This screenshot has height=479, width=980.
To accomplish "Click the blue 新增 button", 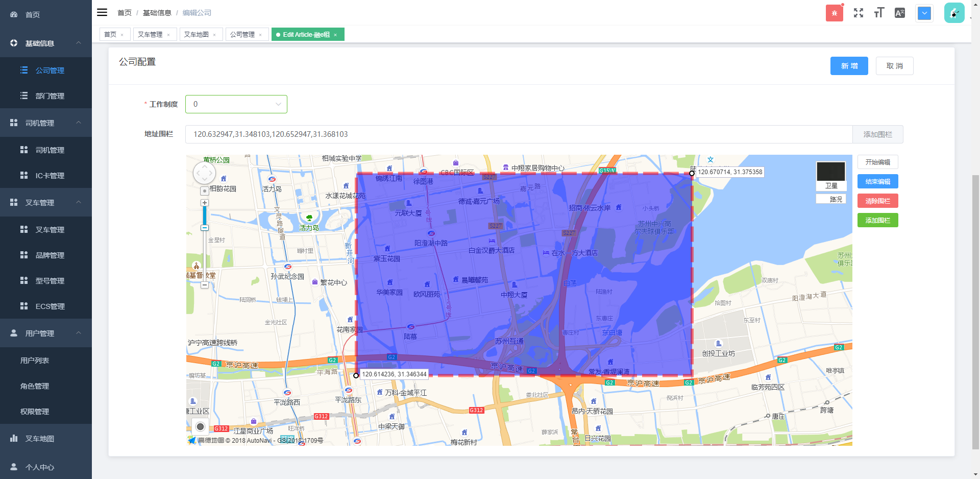I will pos(849,66).
